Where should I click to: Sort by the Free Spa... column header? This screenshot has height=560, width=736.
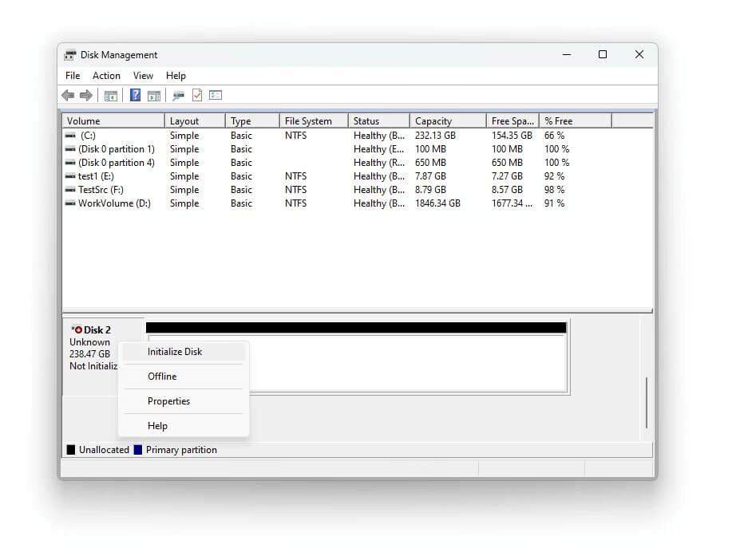[x=512, y=121]
